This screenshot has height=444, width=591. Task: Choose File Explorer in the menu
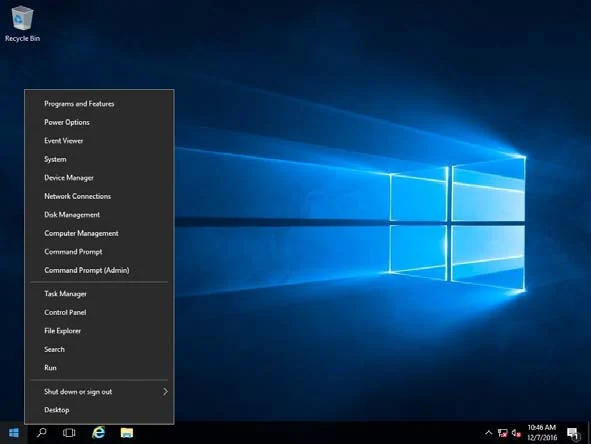(x=99, y=331)
